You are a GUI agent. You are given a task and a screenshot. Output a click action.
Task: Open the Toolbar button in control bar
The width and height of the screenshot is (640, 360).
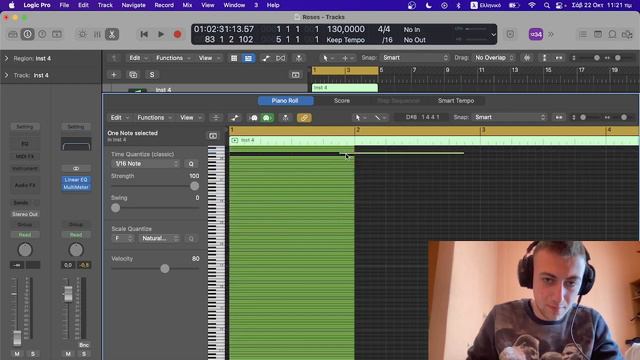[57, 34]
